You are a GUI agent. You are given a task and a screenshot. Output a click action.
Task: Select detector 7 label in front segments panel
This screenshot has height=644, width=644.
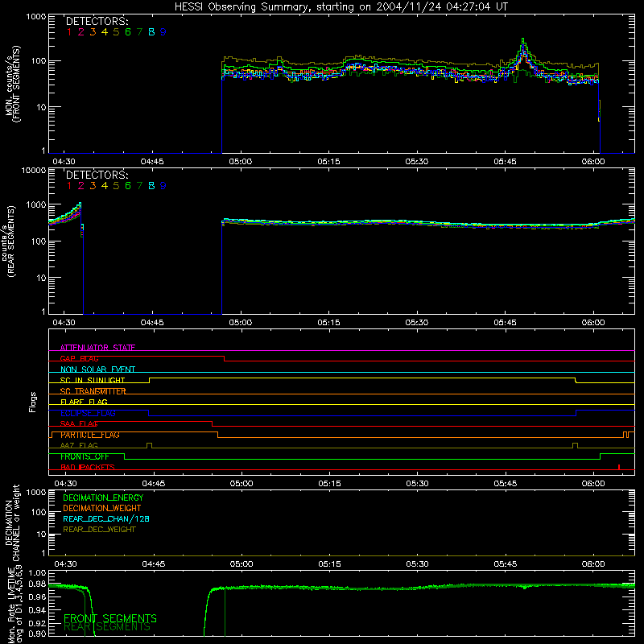(x=139, y=32)
